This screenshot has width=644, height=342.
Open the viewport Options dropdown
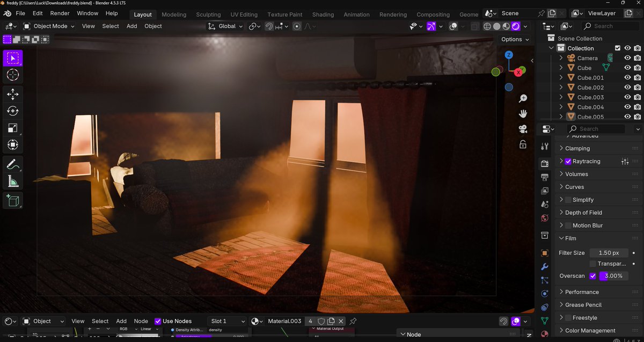pyautogui.click(x=515, y=39)
